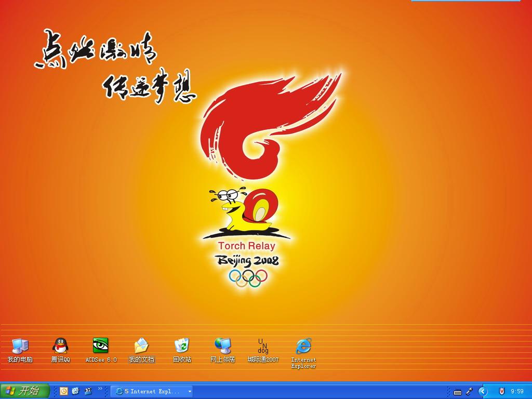Launch the media player clapperboard Quick Launch icon

pyautogui.click(x=88, y=391)
